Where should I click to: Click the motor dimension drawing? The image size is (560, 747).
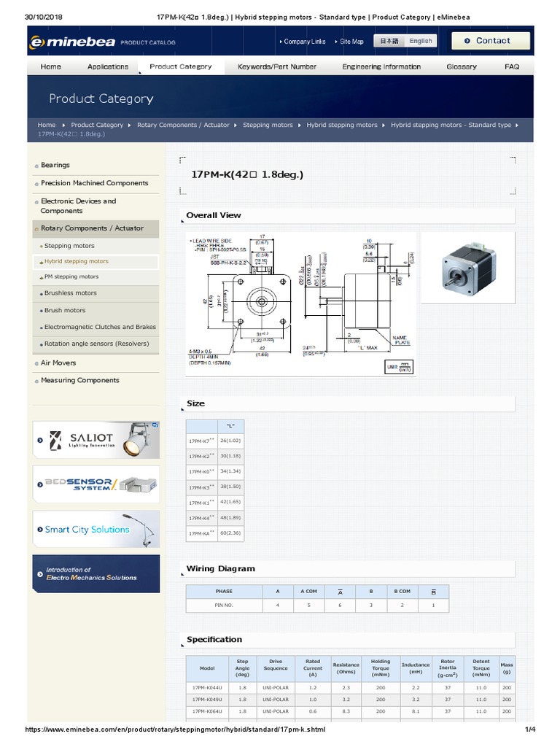(301, 304)
